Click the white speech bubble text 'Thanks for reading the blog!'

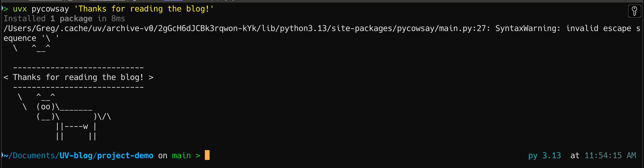(78, 77)
